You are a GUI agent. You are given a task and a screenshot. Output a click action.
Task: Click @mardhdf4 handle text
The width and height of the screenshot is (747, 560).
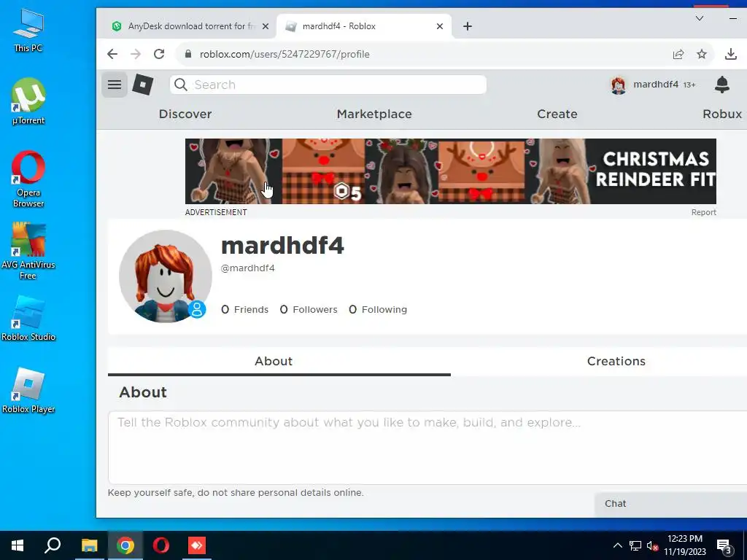248,268
